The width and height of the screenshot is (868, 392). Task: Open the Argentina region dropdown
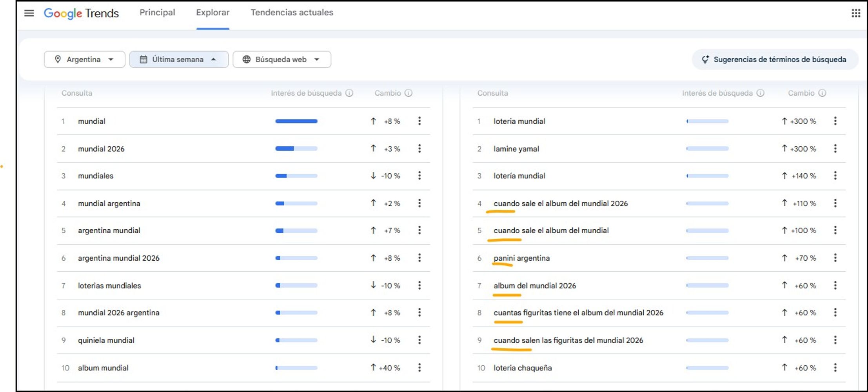85,59
